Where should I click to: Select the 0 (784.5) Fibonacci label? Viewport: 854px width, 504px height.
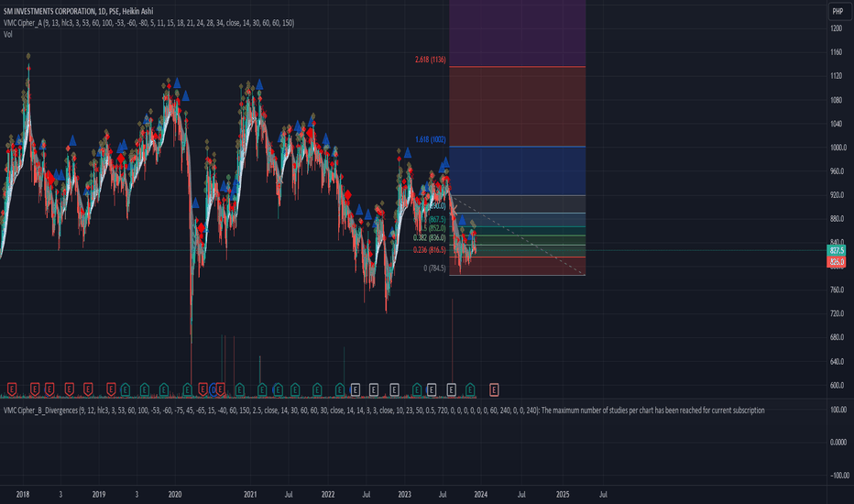(x=434, y=268)
